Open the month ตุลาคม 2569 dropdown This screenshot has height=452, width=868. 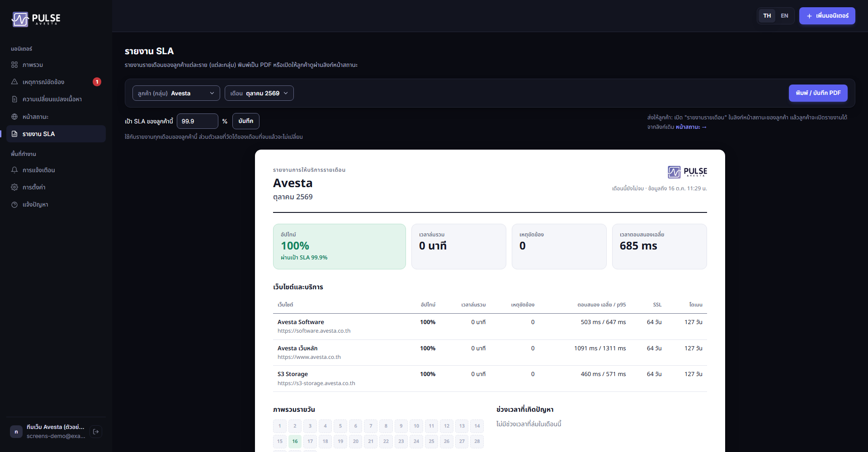pos(259,93)
